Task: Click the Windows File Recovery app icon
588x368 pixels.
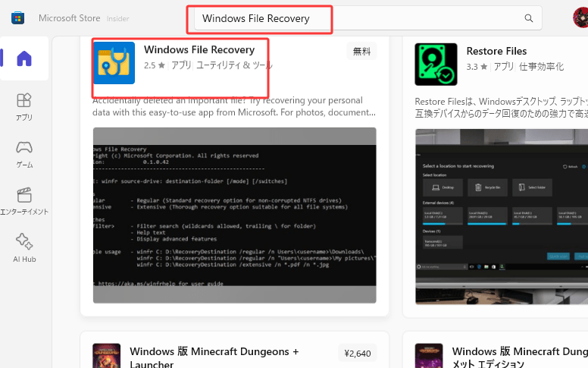Action: (x=114, y=63)
